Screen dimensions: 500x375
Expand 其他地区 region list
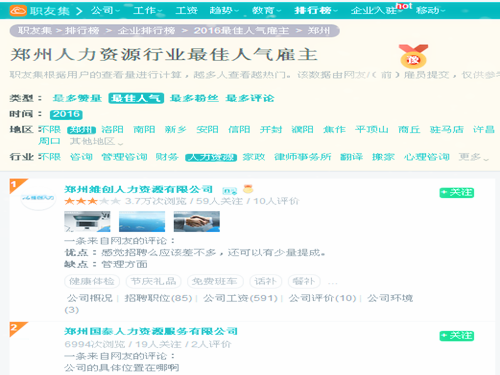click(96, 141)
